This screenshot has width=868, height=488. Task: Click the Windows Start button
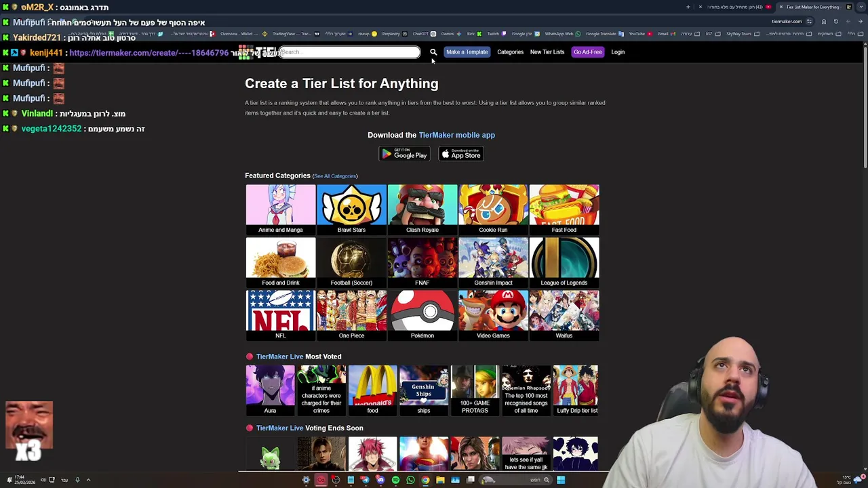(x=561, y=480)
